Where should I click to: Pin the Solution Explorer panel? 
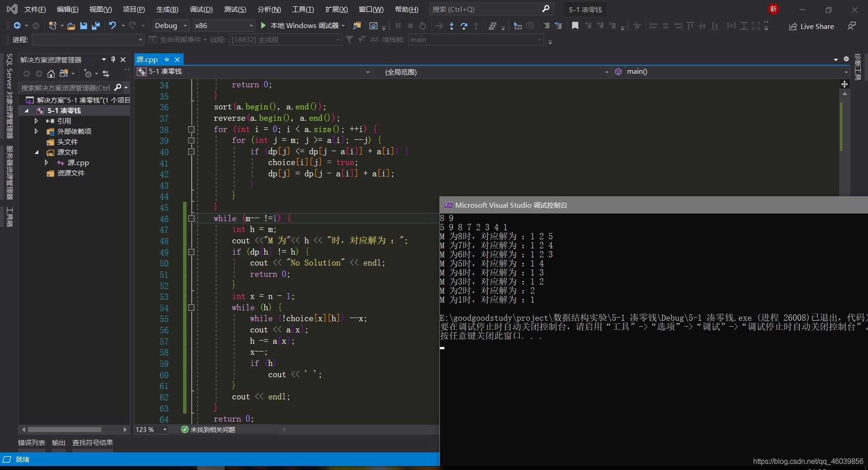pos(113,60)
